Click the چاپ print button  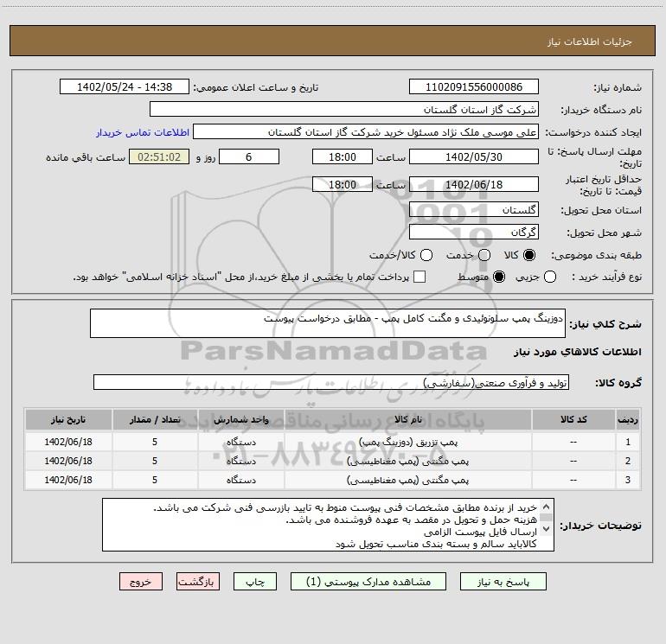click(x=255, y=582)
